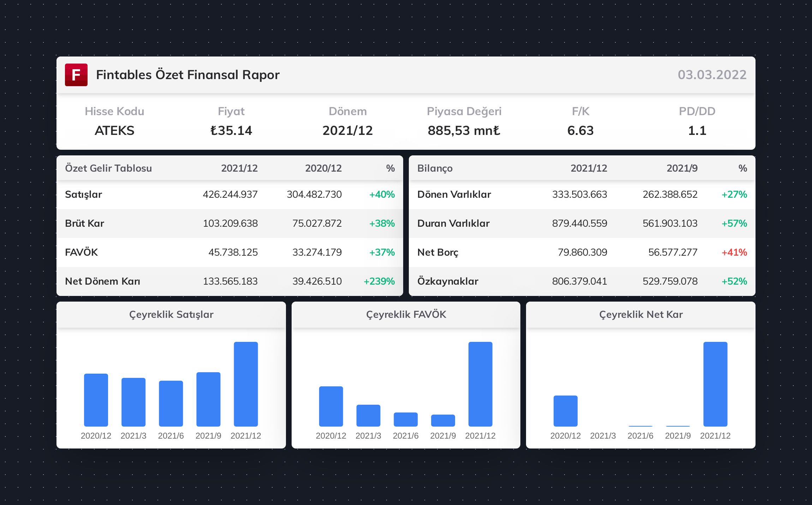Select the Özkaynaklar row label
The image size is (812, 505).
[x=448, y=281]
